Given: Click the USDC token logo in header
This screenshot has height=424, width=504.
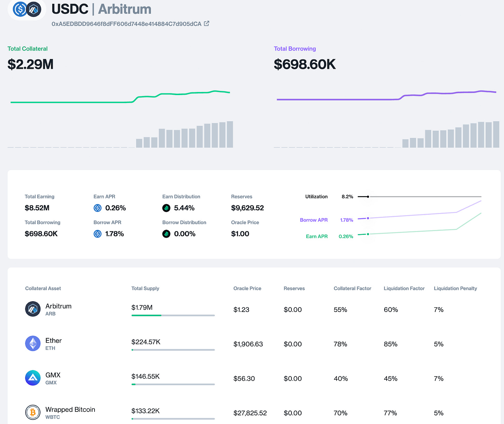Looking at the screenshot, I should [20, 9].
